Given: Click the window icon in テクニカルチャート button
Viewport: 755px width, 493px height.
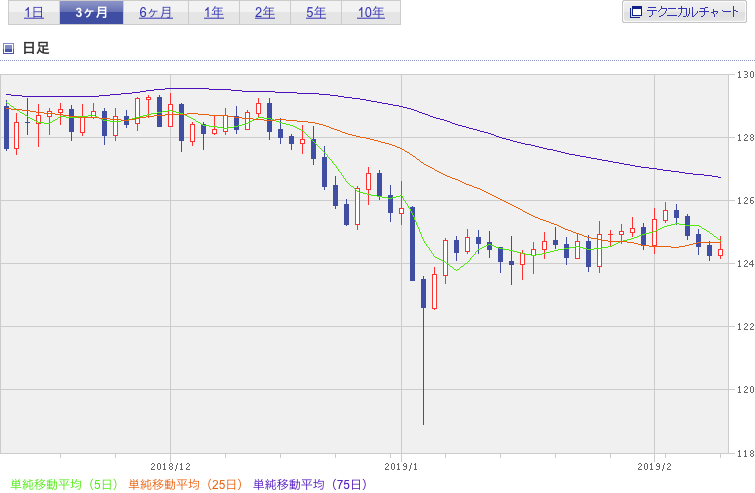Looking at the screenshot, I should coord(636,12).
